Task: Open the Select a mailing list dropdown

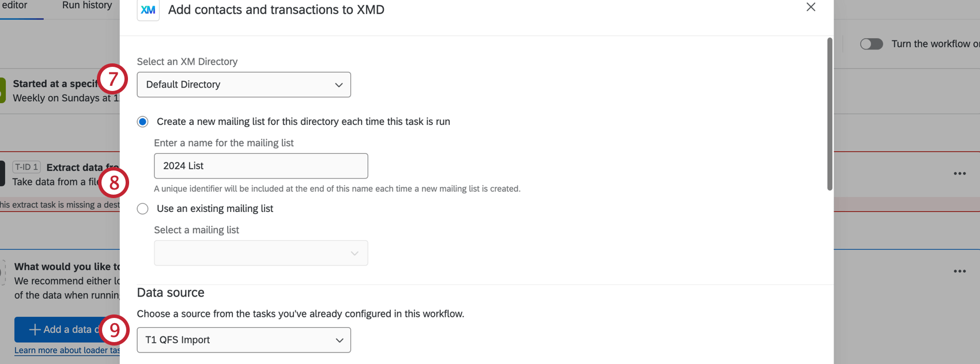Action: pyautogui.click(x=261, y=252)
